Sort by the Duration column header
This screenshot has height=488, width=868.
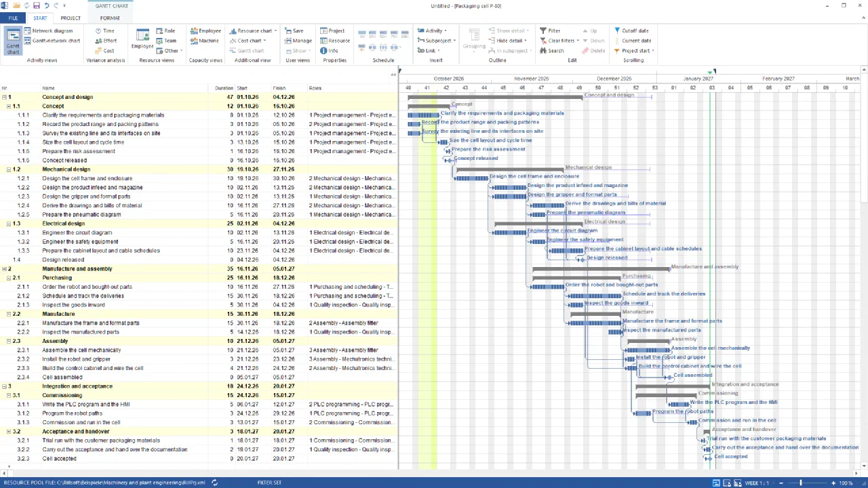(224, 88)
